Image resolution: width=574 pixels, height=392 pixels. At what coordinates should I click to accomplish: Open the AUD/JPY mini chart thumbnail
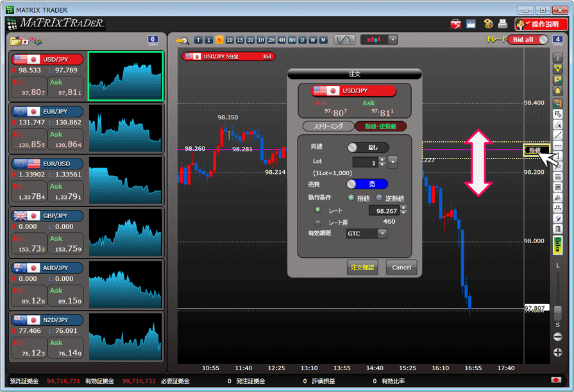tap(125, 285)
